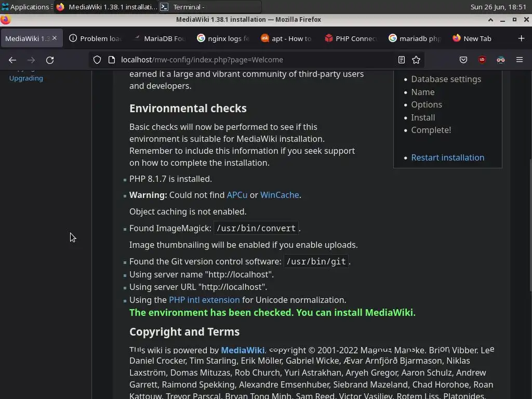Click green environment checked message

(272, 312)
